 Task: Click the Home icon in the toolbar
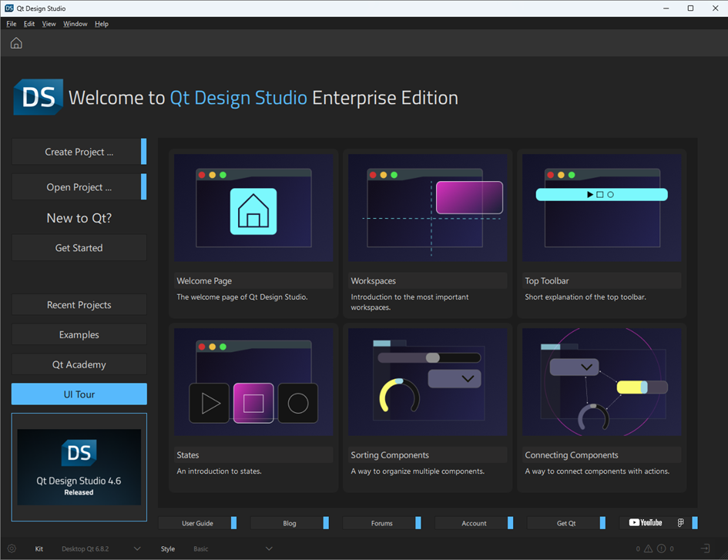click(16, 43)
